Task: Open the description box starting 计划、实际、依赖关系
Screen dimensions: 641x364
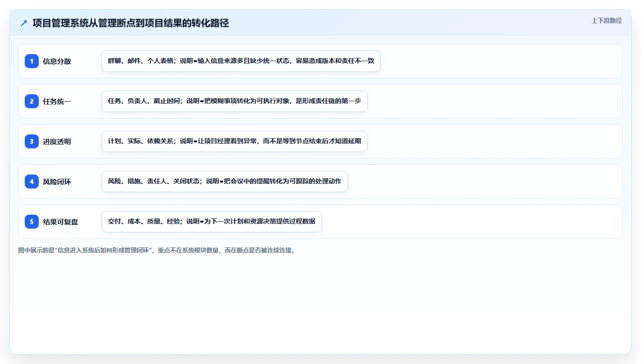Action: point(235,141)
